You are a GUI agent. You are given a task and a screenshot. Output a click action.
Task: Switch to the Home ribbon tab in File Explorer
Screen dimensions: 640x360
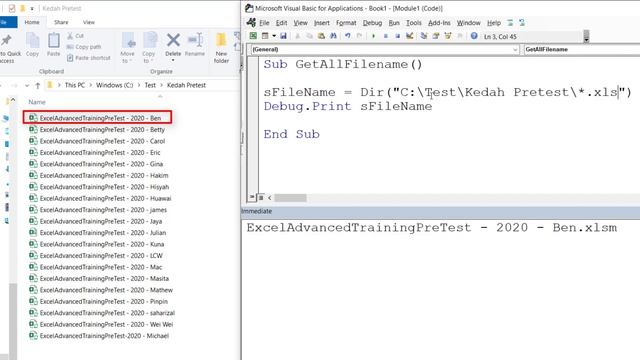[x=32, y=22]
